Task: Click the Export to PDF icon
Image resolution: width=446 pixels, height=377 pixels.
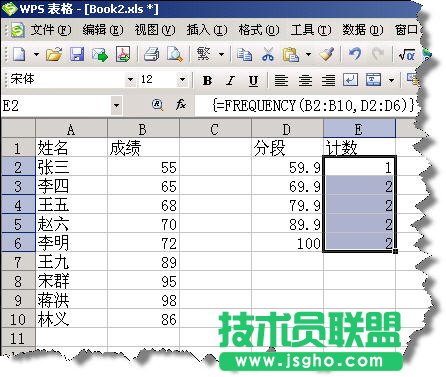Action: tap(123, 54)
